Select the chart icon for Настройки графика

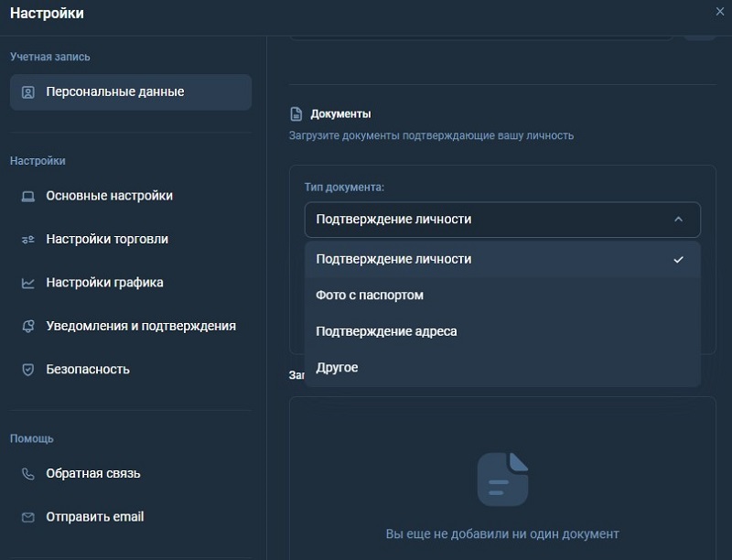coord(27,283)
